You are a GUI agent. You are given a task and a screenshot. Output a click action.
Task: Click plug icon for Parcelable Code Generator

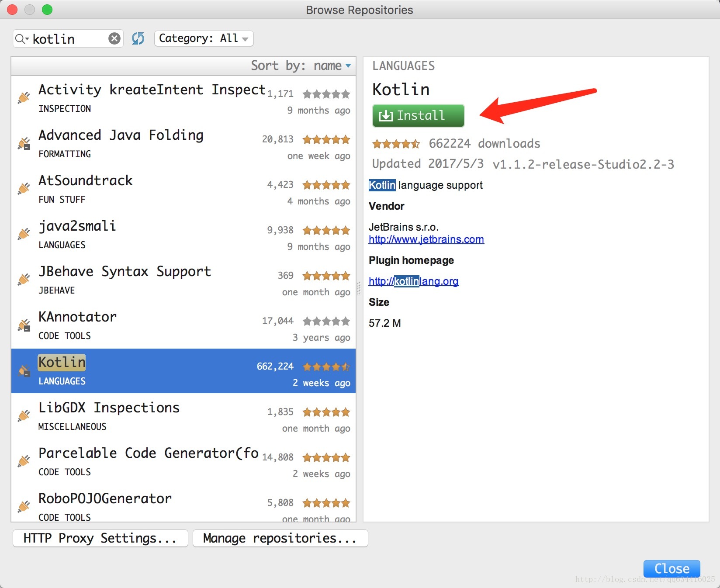[x=24, y=461]
